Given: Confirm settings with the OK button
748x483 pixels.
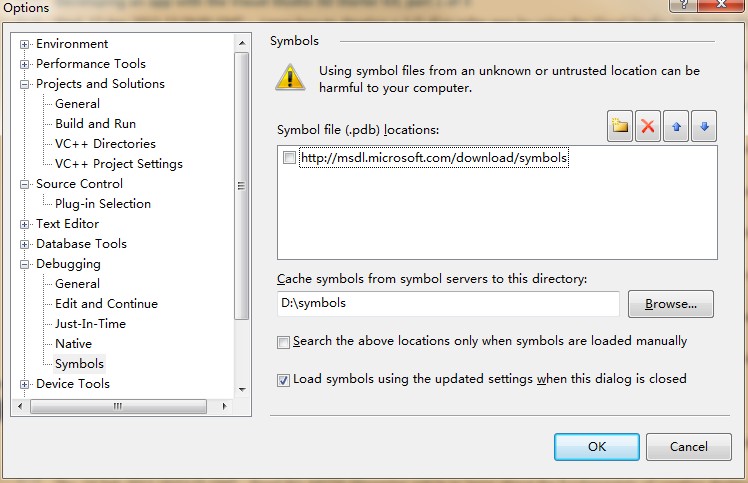Looking at the screenshot, I should [597, 447].
